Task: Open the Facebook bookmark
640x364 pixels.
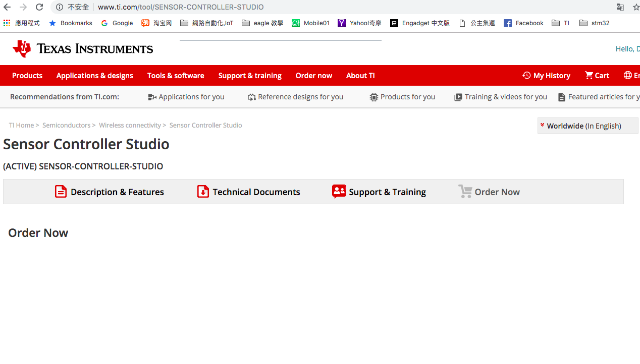Action: pyautogui.click(x=523, y=23)
